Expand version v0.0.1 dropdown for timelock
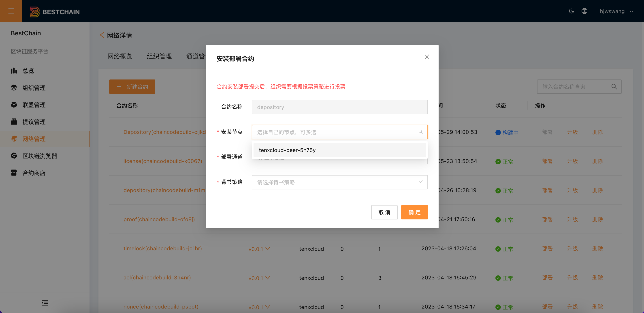644x313 pixels. point(259,249)
